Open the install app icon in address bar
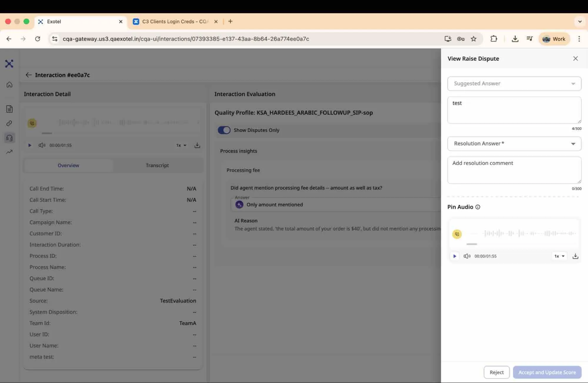This screenshot has width=588, height=383. point(448,39)
